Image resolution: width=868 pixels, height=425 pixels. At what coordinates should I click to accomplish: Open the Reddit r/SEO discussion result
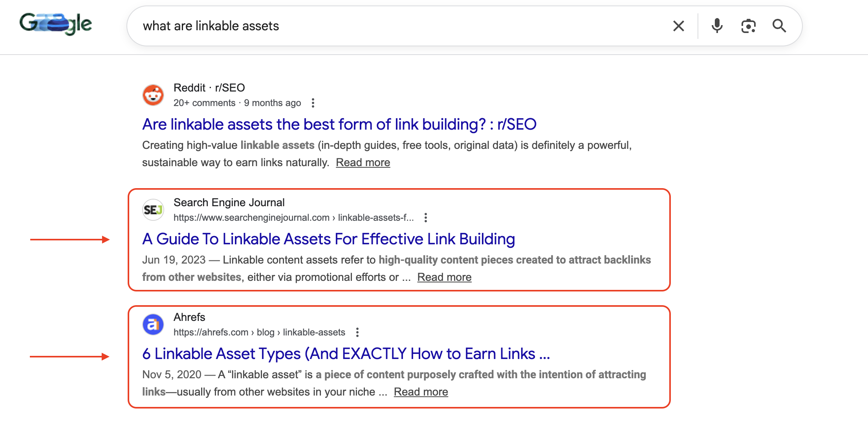tap(339, 124)
